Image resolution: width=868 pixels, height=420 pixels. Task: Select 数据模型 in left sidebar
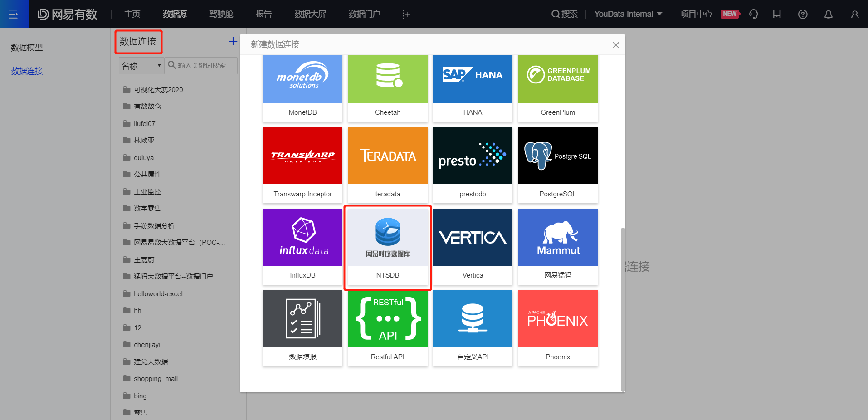coord(27,47)
